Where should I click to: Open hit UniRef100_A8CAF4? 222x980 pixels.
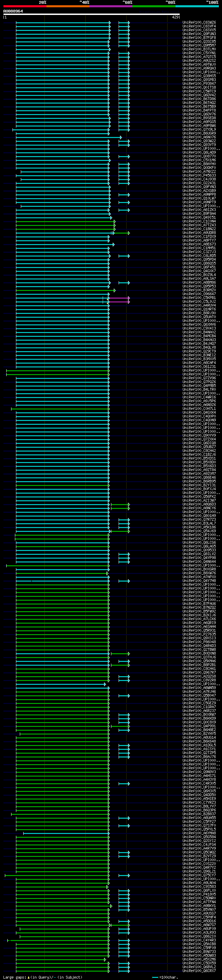[199, 363]
